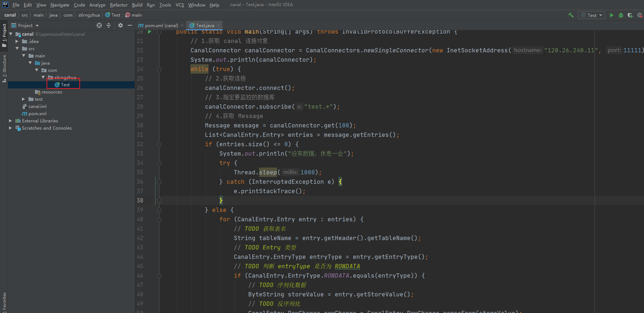Toggle the 7: Structure tool window tab
Image resolution: width=644 pixels, height=313 pixels.
(x=4, y=68)
